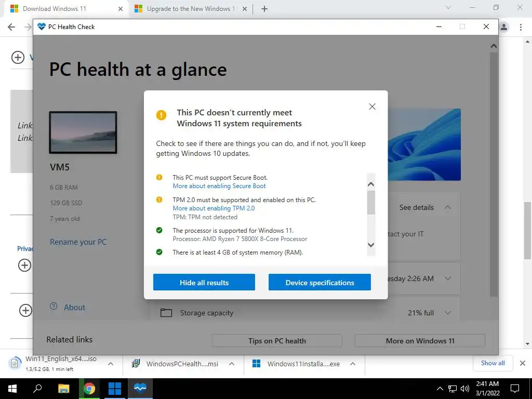Click the Storage capacity folder icon
The image size is (532, 399).
(166, 312)
